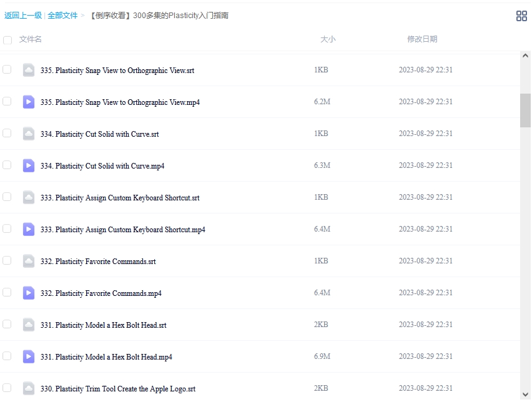Click subtitle file icon for 335 Snap View srt
532x407 pixels.
[x=29, y=70]
